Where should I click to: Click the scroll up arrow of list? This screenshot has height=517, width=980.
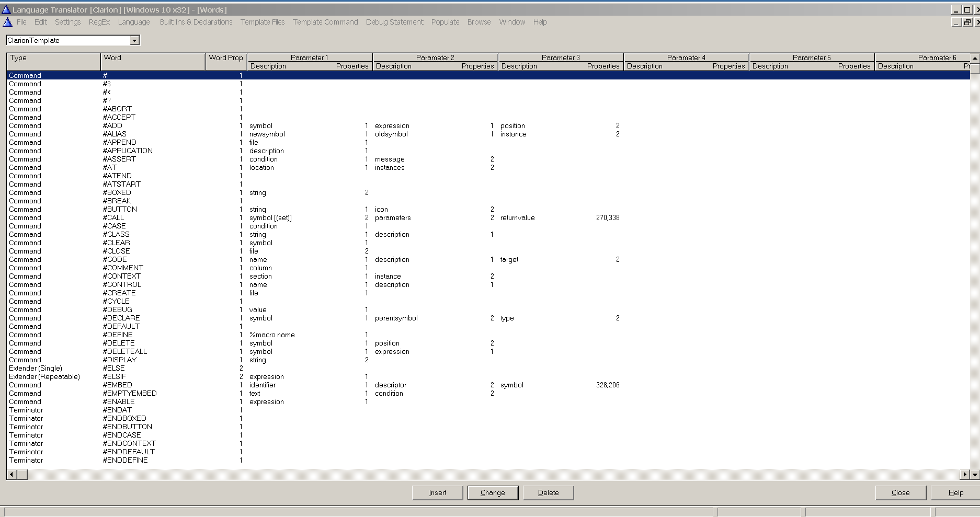[975, 58]
